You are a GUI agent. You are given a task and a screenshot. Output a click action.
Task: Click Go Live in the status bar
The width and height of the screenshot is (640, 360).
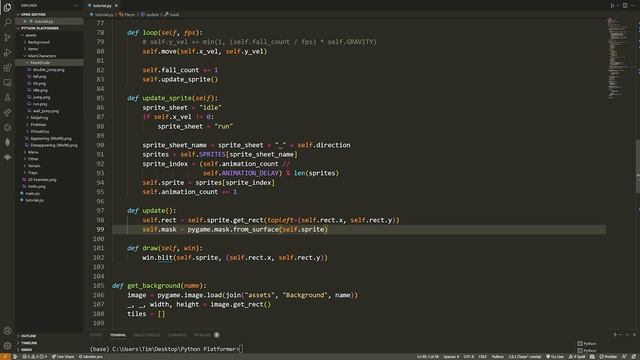(555, 357)
